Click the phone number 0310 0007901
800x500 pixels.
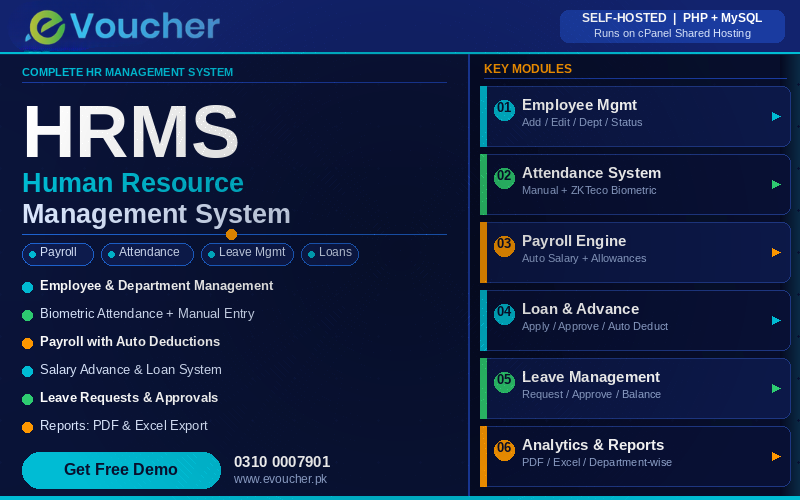[282, 462]
